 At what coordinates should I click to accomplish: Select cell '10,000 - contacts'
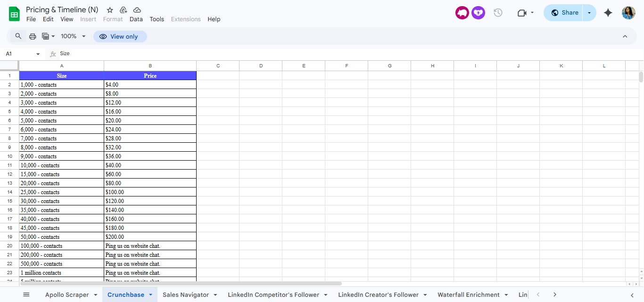point(62,165)
